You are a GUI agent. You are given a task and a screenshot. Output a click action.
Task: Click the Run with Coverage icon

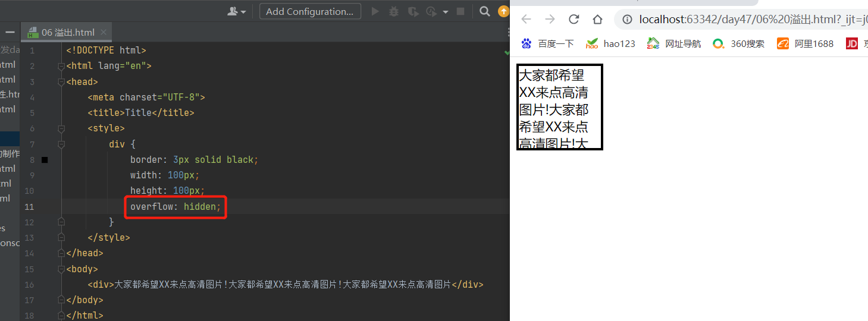pos(412,11)
